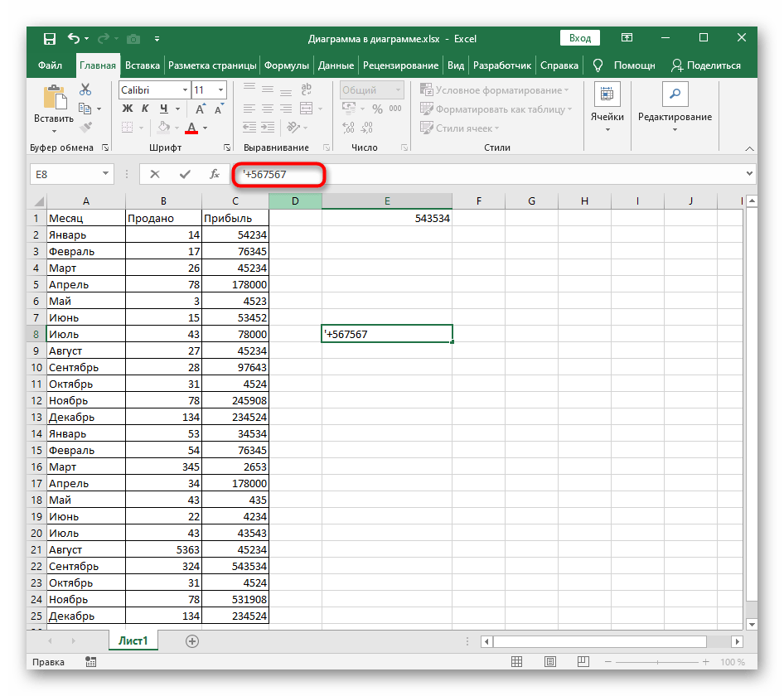Toggle italic formatting (К)
The width and height of the screenshot is (784, 696).
[146, 109]
